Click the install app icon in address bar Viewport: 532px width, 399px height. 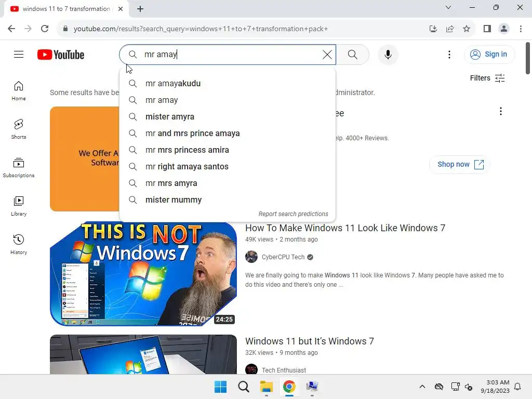(433, 29)
